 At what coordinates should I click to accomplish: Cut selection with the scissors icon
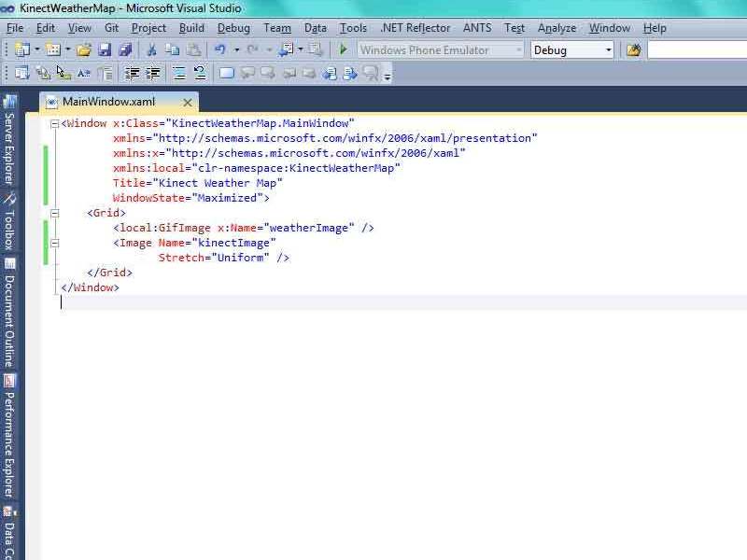pos(151,49)
